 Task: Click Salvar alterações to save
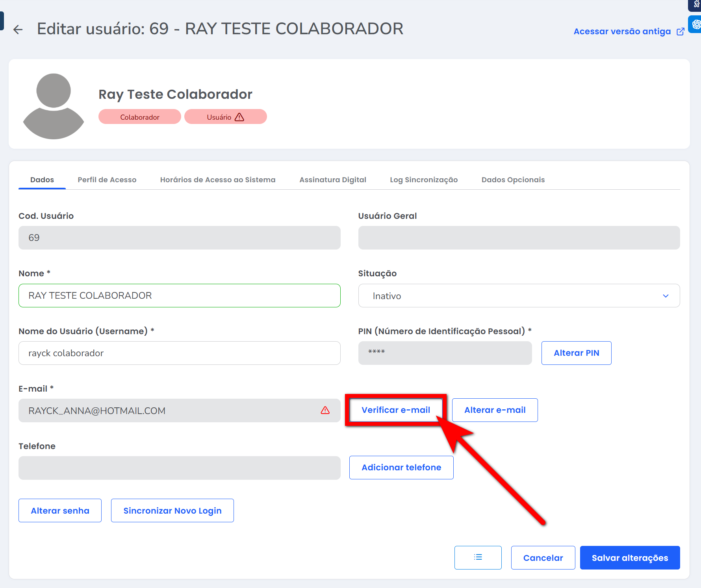pyautogui.click(x=629, y=558)
